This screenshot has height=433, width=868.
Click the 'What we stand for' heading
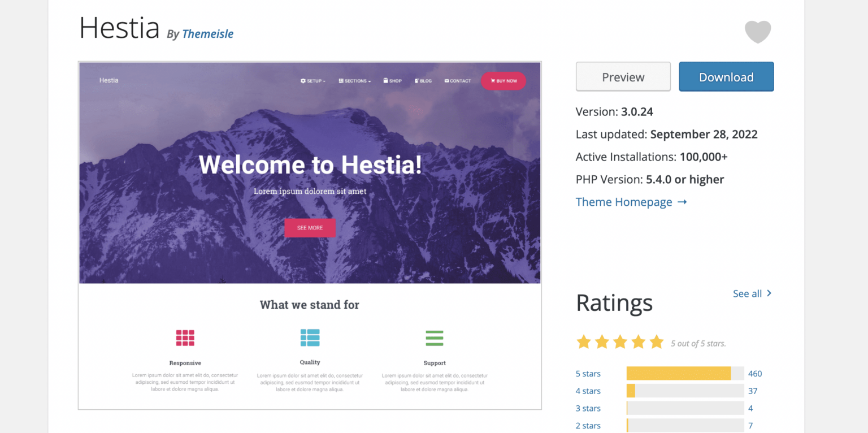310,305
